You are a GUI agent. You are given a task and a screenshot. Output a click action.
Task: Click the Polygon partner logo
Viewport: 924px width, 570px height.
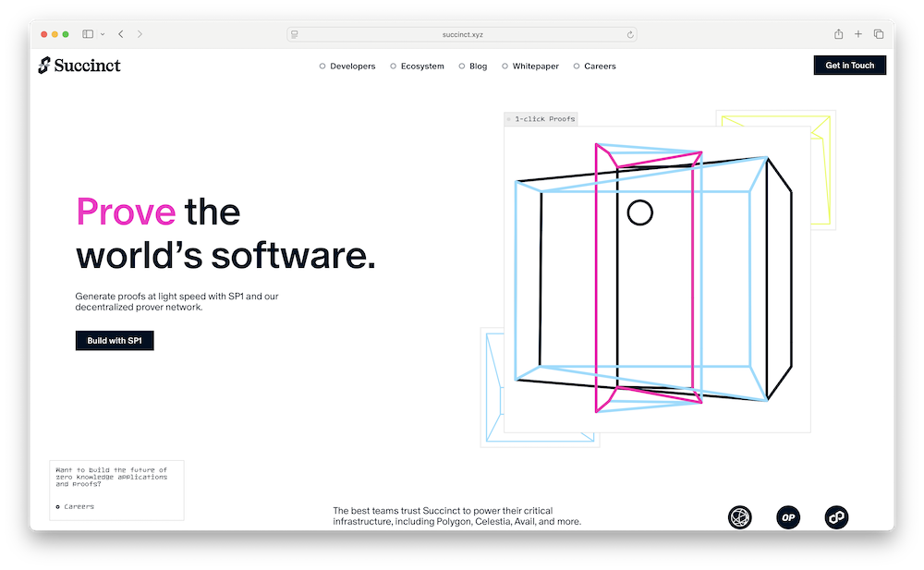pyautogui.click(x=836, y=517)
